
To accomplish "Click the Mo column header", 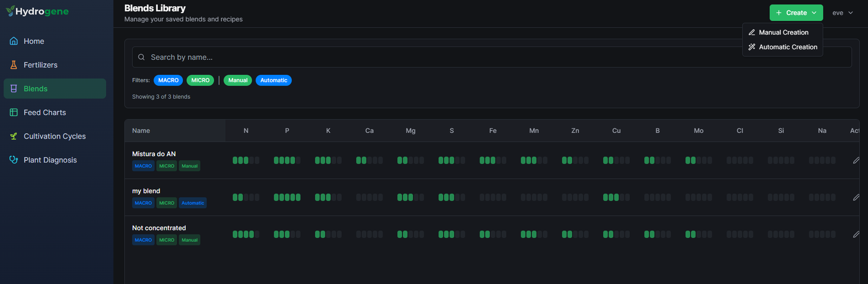I will pos(699,131).
